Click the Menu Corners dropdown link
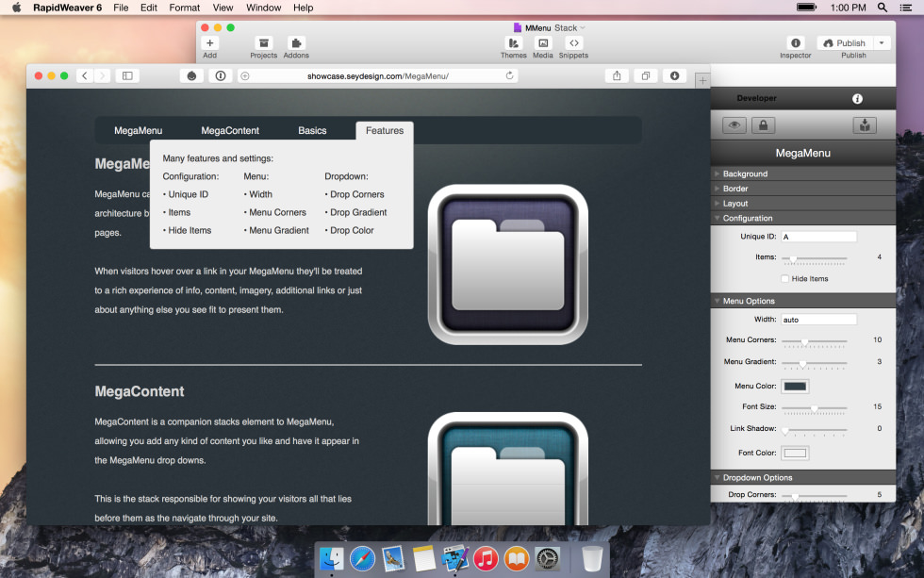The height and width of the screenshot is (578, 924). click(x=277, y=212)
